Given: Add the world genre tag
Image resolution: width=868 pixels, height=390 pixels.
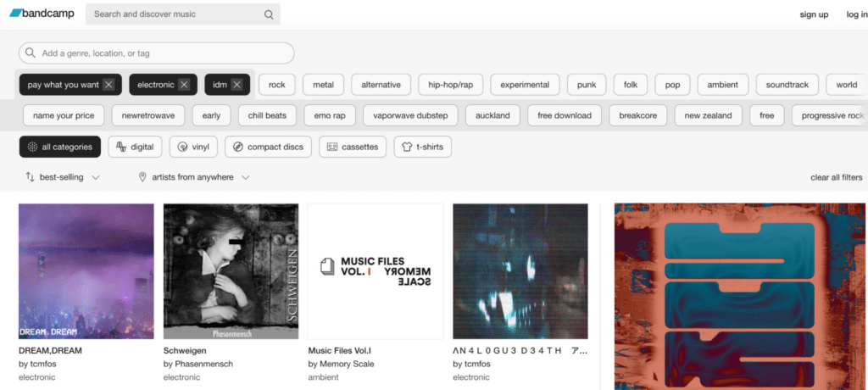Looking at the screenshot, I should tap(847, 85).
